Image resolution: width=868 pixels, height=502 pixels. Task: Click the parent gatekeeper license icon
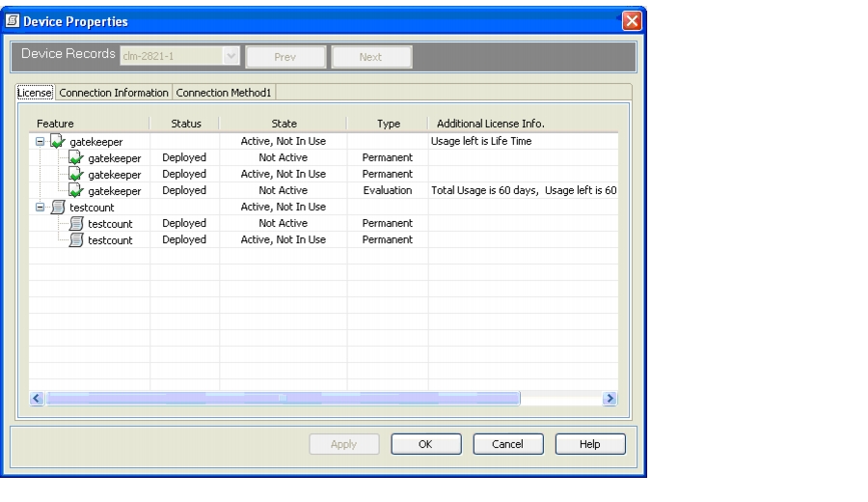[58, 141]
